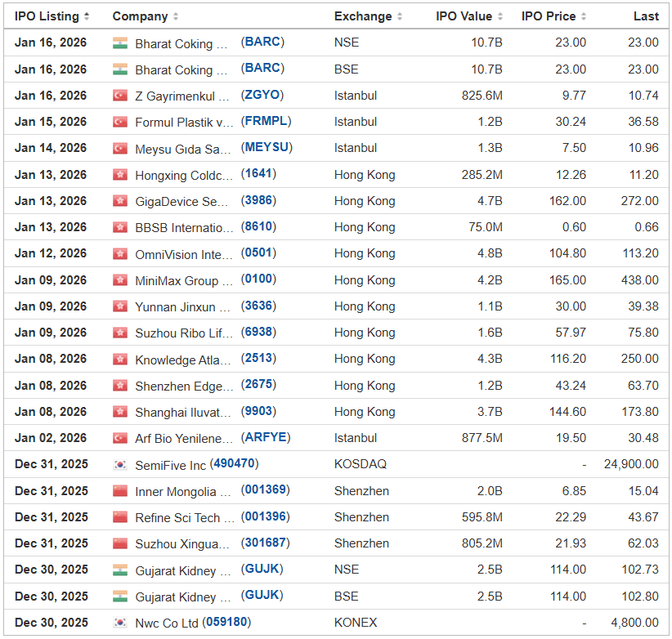Click the Last column header
Screen dimensions: 672x639
click(646, 16)
